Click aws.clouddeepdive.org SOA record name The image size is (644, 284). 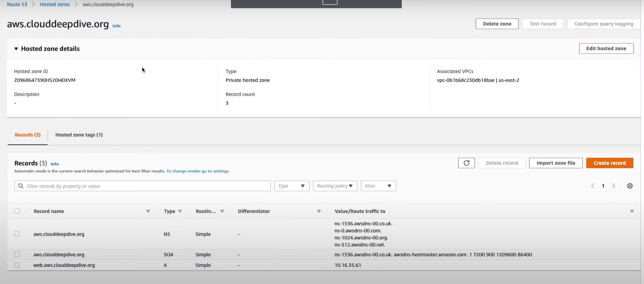click(59, 255)
